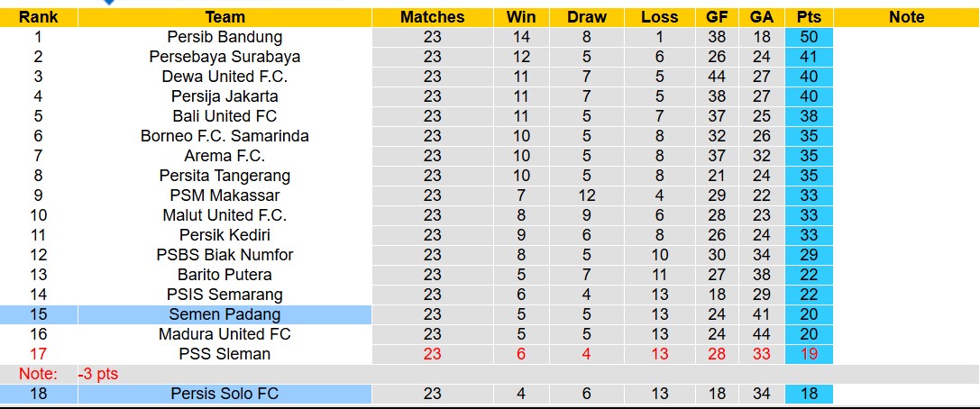Click the red -3 pts note text
Viewport: 980px width, 409px height.
click(x=97, y=374)
